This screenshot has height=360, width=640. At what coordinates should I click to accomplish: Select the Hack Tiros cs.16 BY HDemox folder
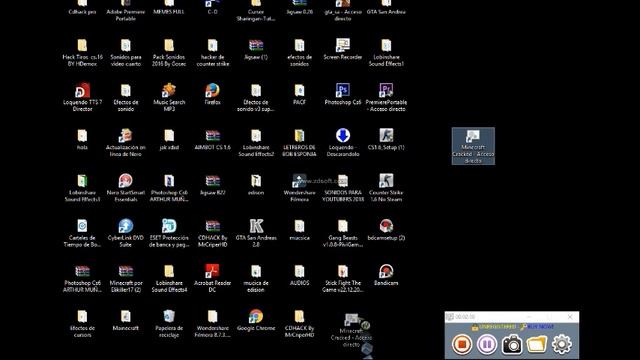82,53
